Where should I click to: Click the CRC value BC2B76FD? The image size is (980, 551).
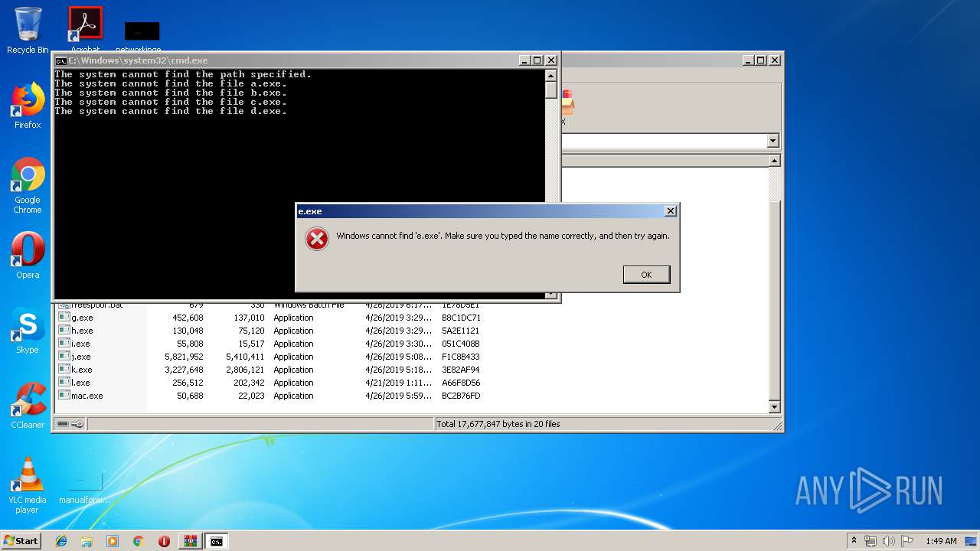pyautogui.click(x=461, y=396)
